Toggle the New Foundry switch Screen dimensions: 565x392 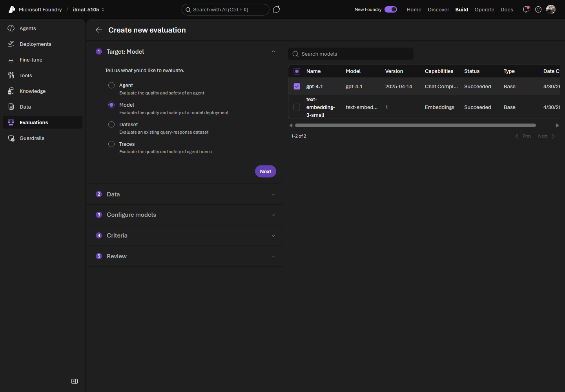tap(391, 9)
